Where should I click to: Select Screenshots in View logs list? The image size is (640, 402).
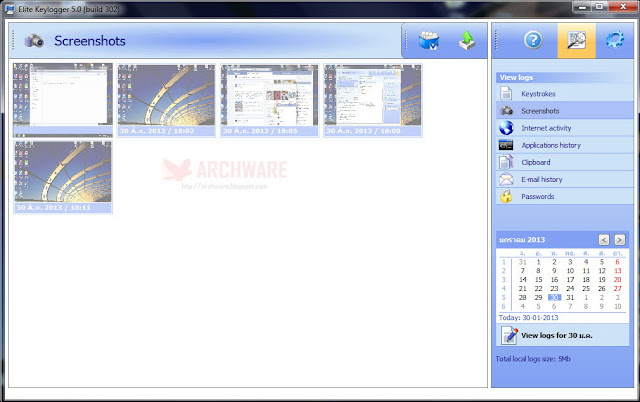pos(565,111)
